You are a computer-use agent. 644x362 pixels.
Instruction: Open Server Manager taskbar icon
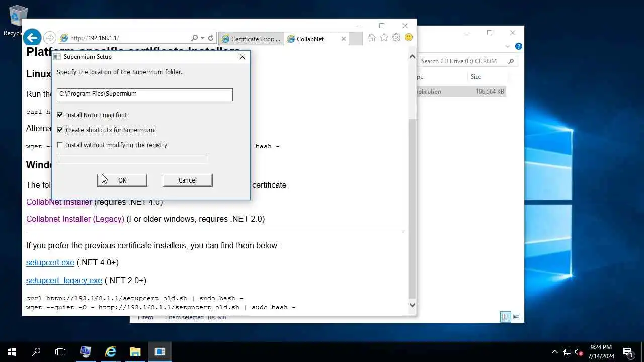pos(86,352)
